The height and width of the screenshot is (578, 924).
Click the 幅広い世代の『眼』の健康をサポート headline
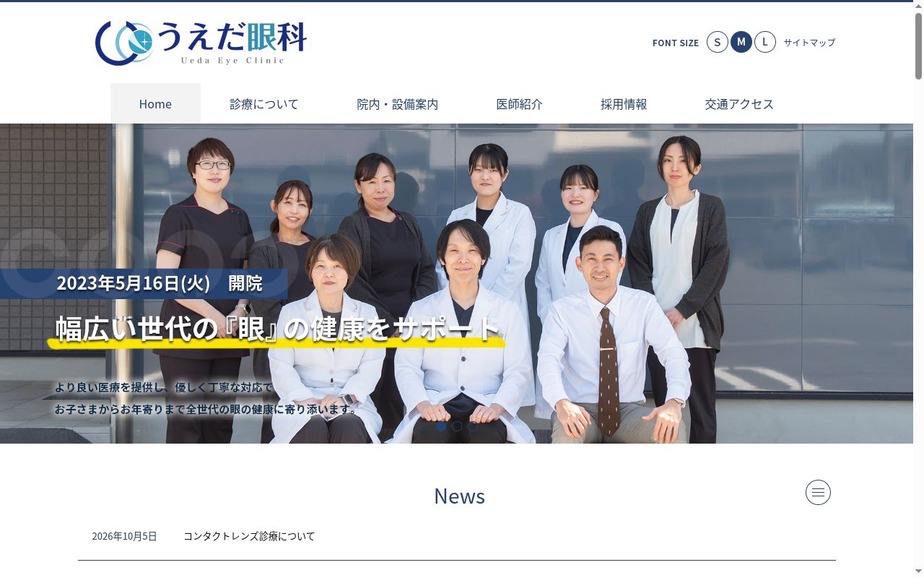(278, 329)
